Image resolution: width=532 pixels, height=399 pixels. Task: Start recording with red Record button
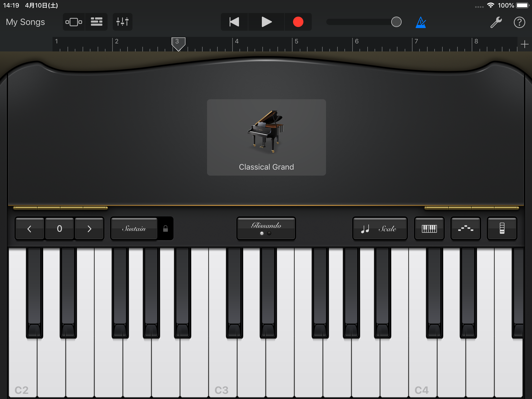coord(298,22)
